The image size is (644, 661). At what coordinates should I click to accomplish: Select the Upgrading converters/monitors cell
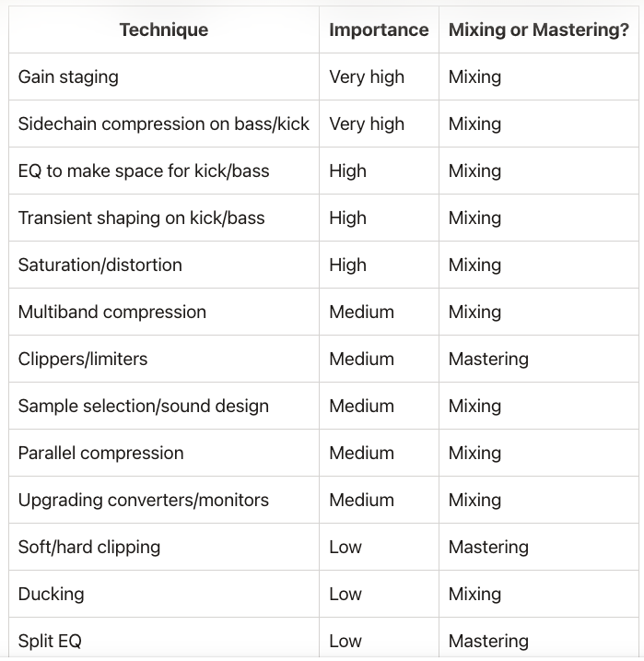click(x=164, y=500)
